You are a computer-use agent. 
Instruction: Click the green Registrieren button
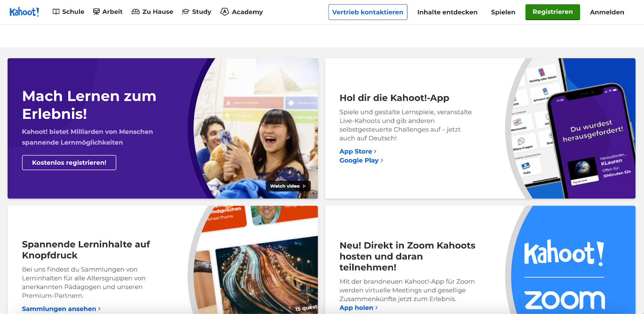[x=553, y=12]
